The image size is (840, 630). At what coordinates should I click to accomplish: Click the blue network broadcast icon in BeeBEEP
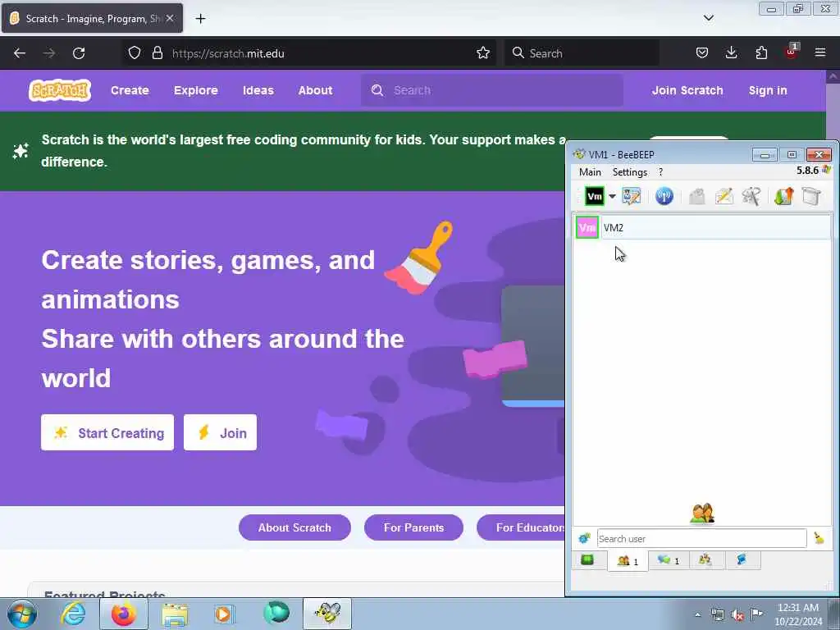coord(664,196)
